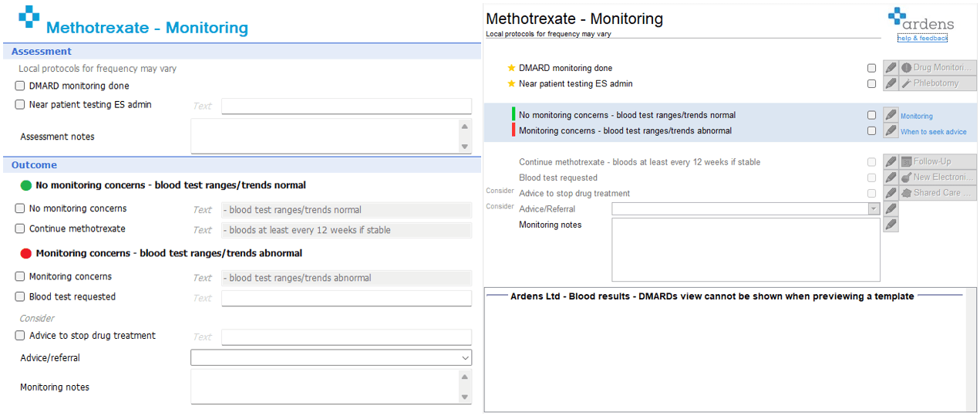
Task: Open help & feedback link
Action: tap(922, 38)
